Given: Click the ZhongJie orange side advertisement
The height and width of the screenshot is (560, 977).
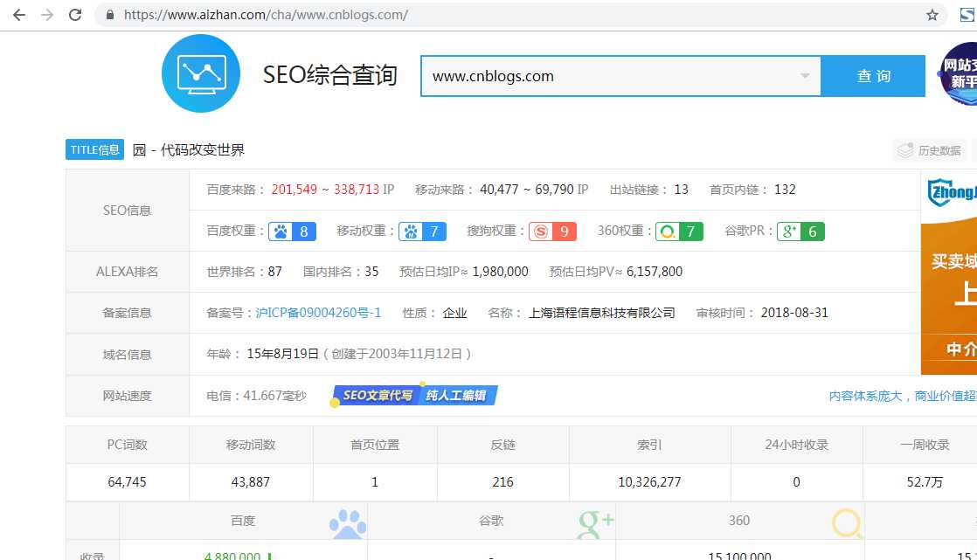Looking at the screenshot, I should click(x=949, y=273).
